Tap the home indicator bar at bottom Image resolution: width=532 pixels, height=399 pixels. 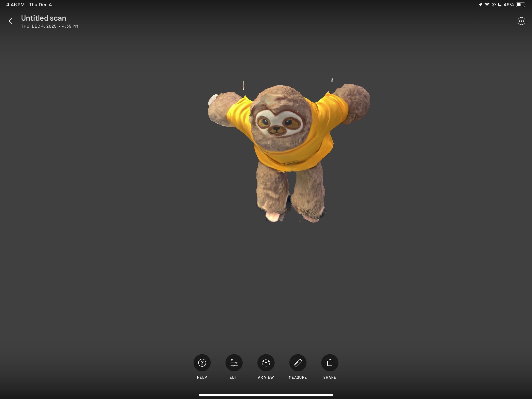click(266, 395)
